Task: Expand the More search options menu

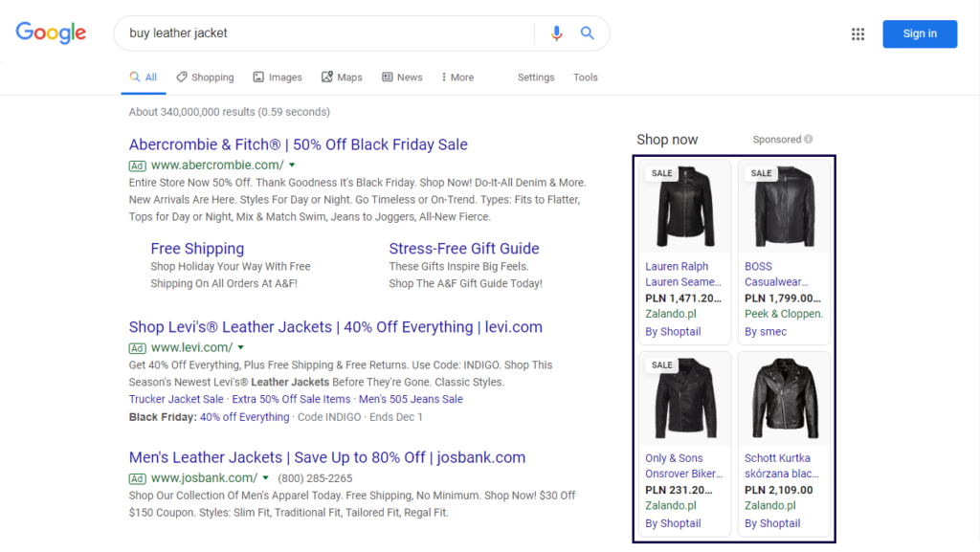Action: tap(457, 77)
